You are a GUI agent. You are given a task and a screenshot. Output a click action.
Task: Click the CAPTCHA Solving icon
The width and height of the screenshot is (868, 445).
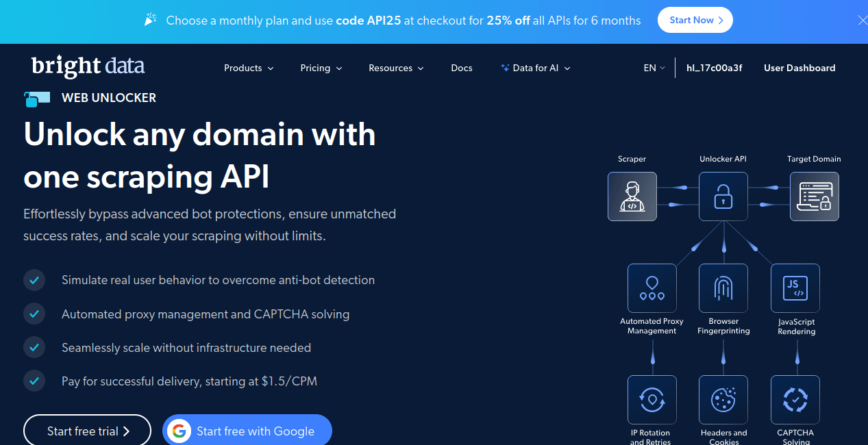(795, 399)
